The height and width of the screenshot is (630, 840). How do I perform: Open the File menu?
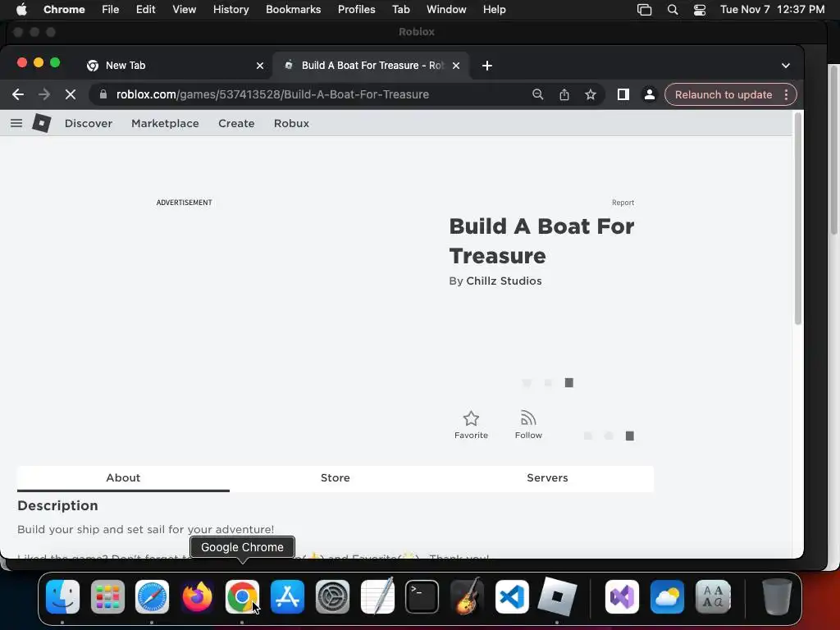pos(111,10)
